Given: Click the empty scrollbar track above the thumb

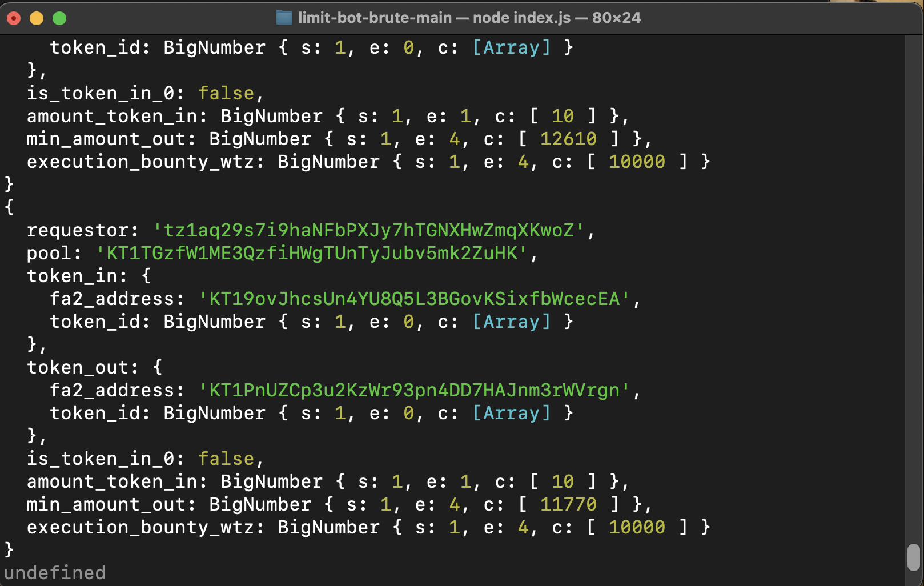Looking at the screenshot, I should point(914,286).
